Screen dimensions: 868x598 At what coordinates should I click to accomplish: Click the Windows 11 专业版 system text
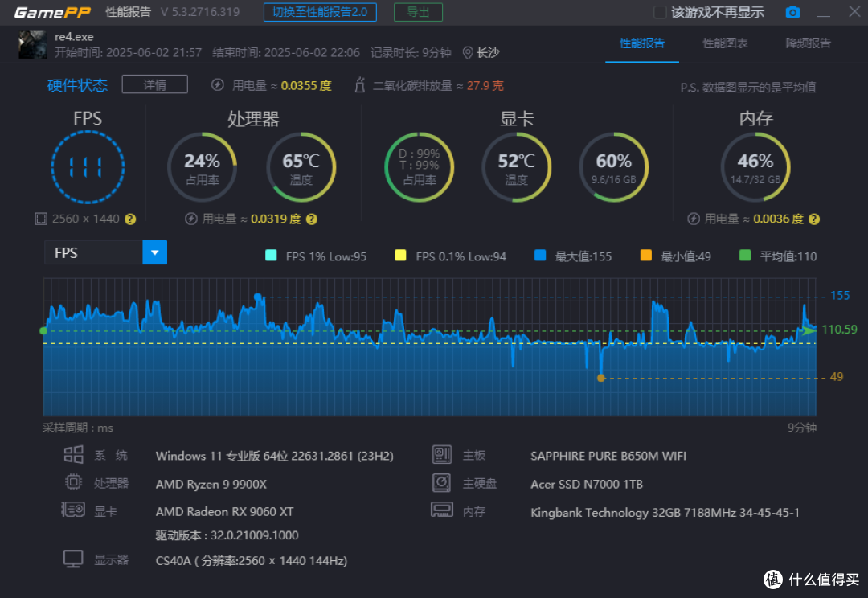coord(275,456)
